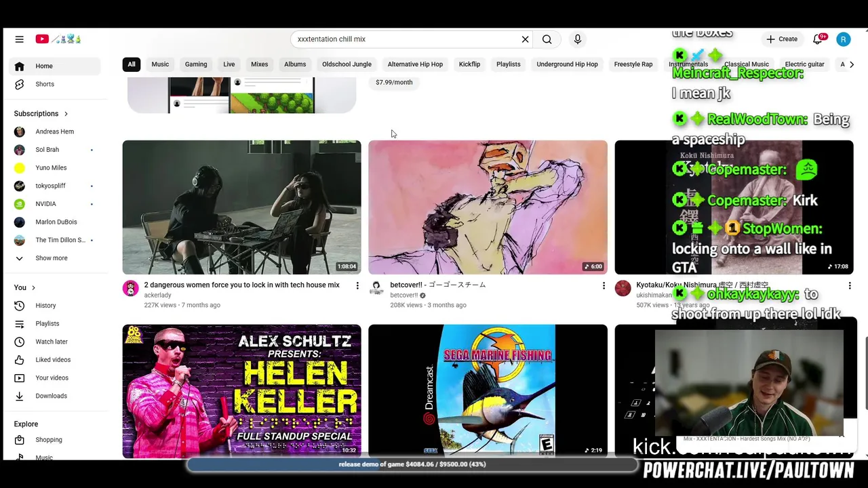Click the Create button

pos(782,39)
